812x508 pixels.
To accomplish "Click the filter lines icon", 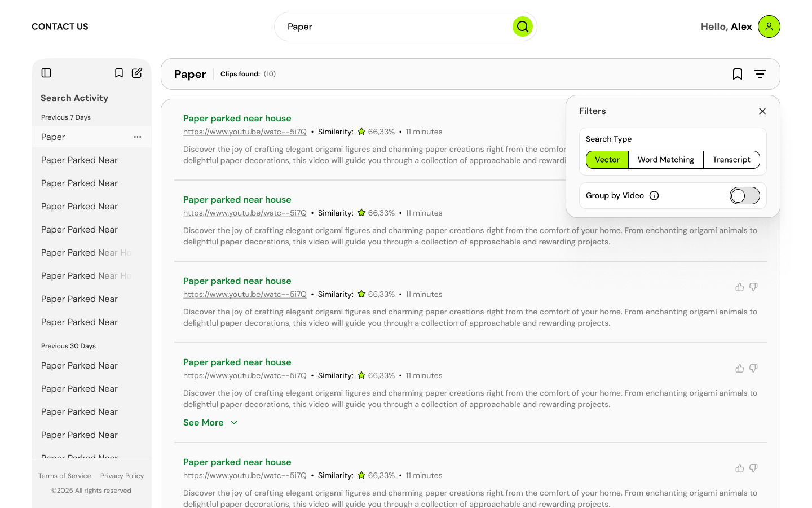I will 760,74.
